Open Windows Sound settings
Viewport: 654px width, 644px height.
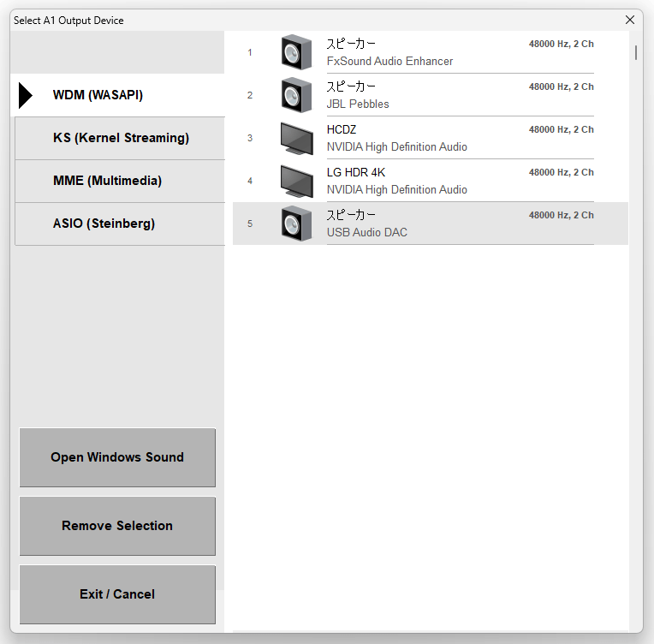(117, 457)
